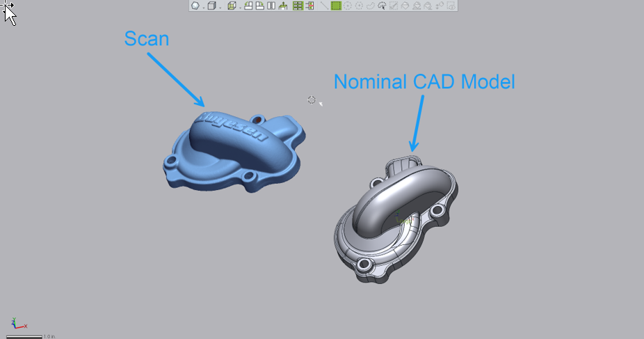Select the Flood fill bucket selection mode

click(405, 6)
